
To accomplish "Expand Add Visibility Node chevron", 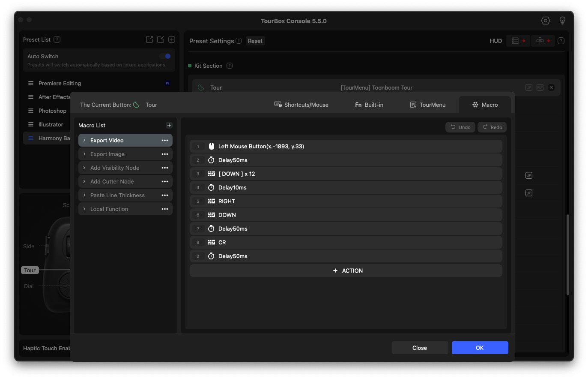I will pyautogui.click(x=84, y=168).
